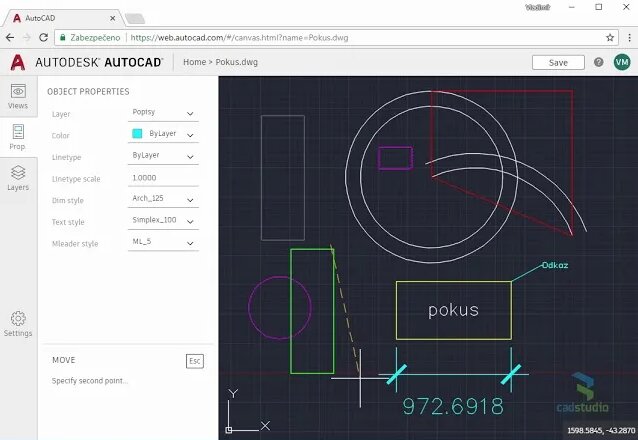This screenshot has width=638, height=440.
Task: Select the AutoCAD browser tab
Action: (61, 18)
